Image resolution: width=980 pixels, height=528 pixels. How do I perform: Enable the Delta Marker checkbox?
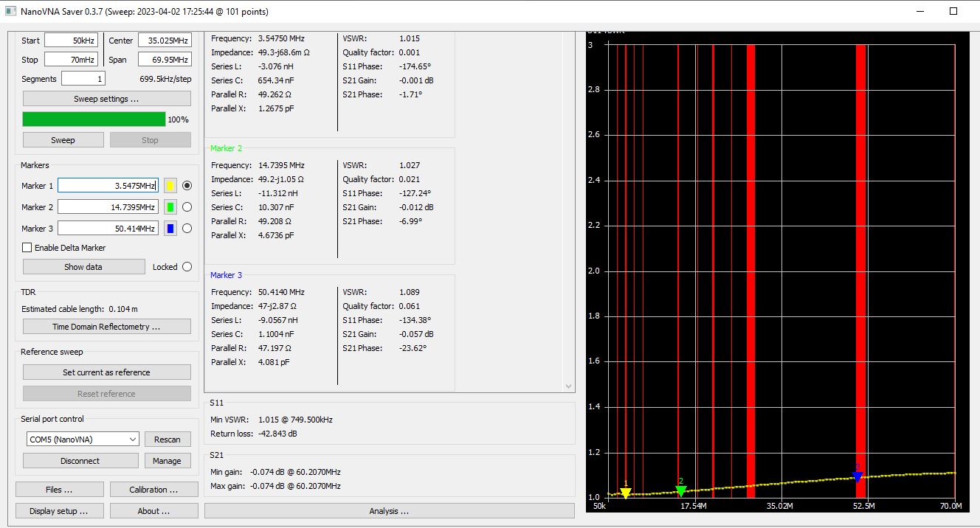point(27,248)
